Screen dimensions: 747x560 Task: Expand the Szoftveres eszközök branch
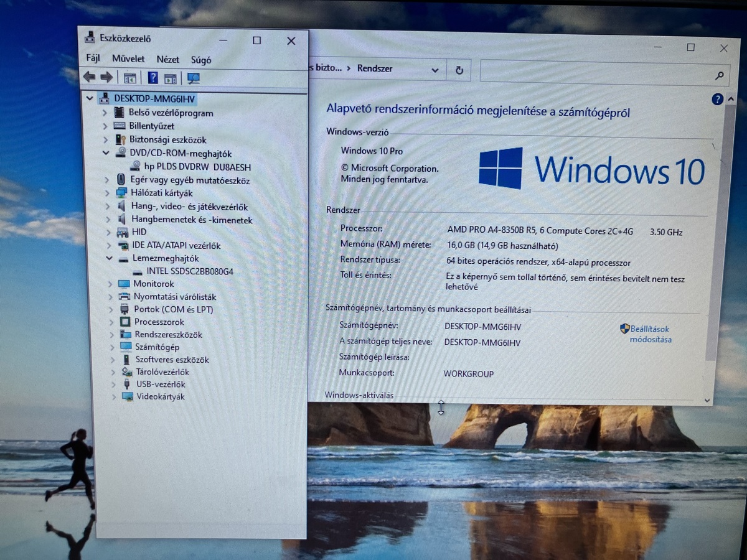coord(113,360)
